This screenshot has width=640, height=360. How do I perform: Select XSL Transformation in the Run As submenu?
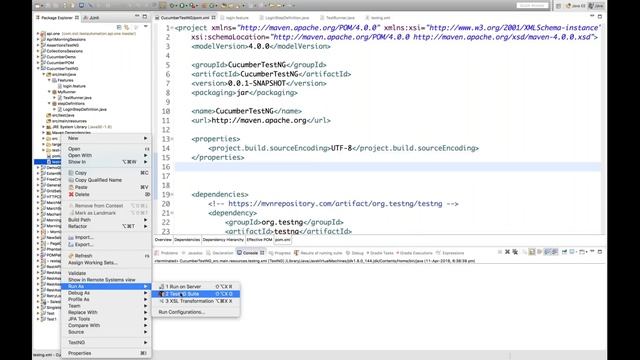(196, 301)
